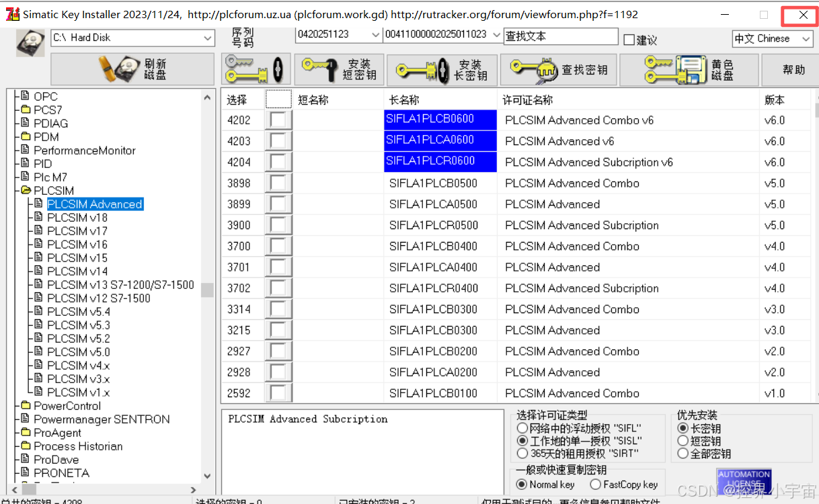
Task: Check the box for row 3701
Action: [278, 267]
